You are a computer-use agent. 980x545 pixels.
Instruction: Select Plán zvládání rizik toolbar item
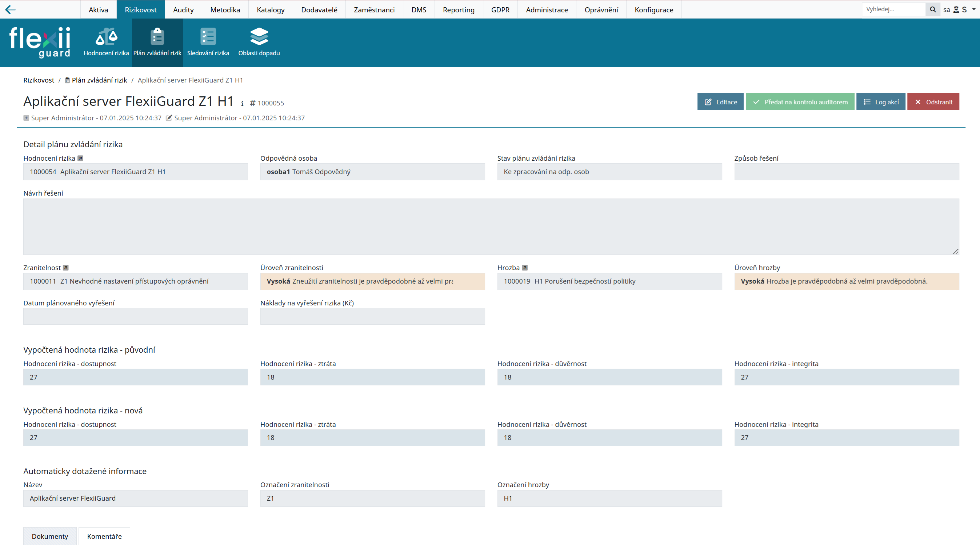(157, 43)
